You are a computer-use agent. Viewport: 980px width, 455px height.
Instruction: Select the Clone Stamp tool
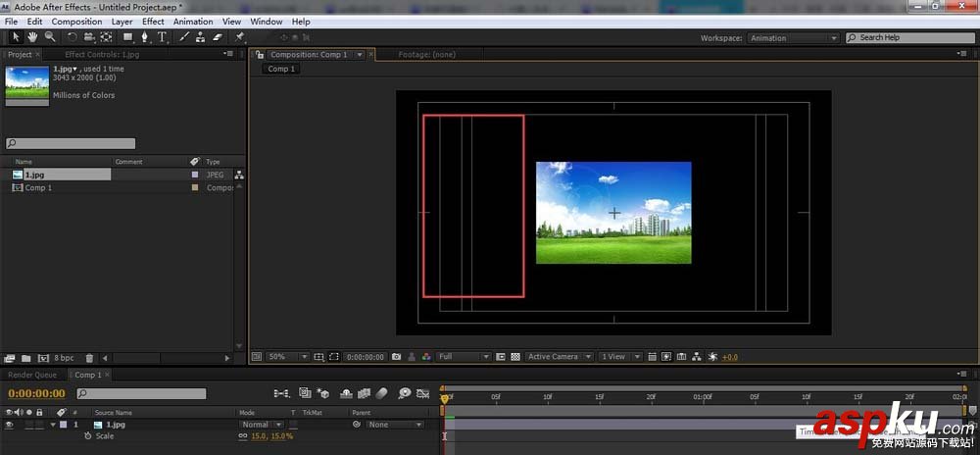tap(200, 37)
